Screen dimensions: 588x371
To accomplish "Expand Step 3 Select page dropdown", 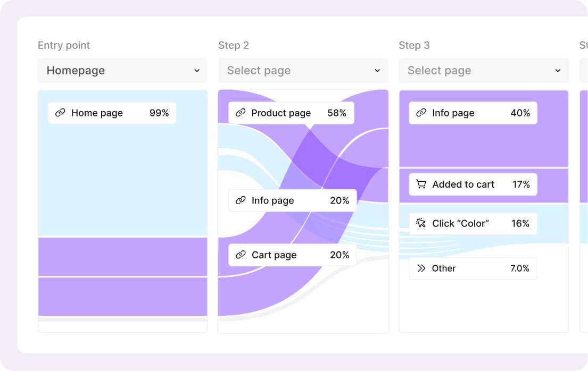I will click(483, 71).
